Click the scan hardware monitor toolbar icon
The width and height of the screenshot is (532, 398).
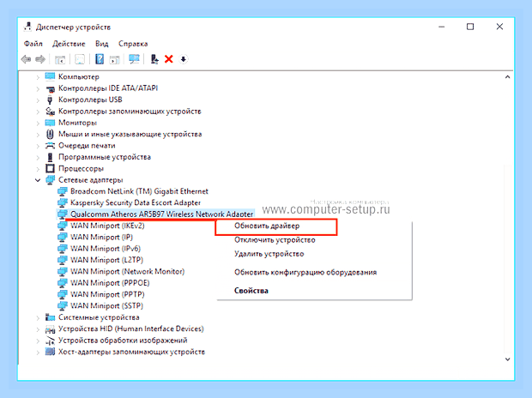click(134, 59)
